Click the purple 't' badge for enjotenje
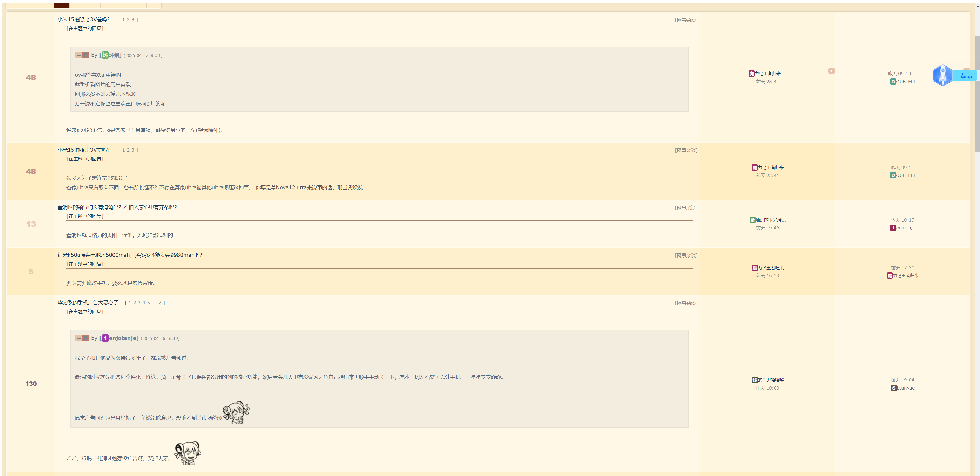Viewport: 980px width, 476px height. tap(105, 338)
